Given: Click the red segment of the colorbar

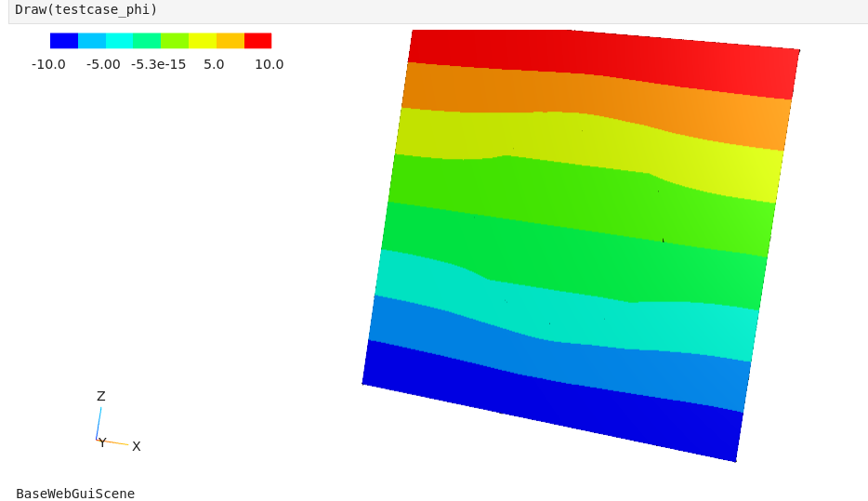Looking at the screenshot, I should click(257, 41).
